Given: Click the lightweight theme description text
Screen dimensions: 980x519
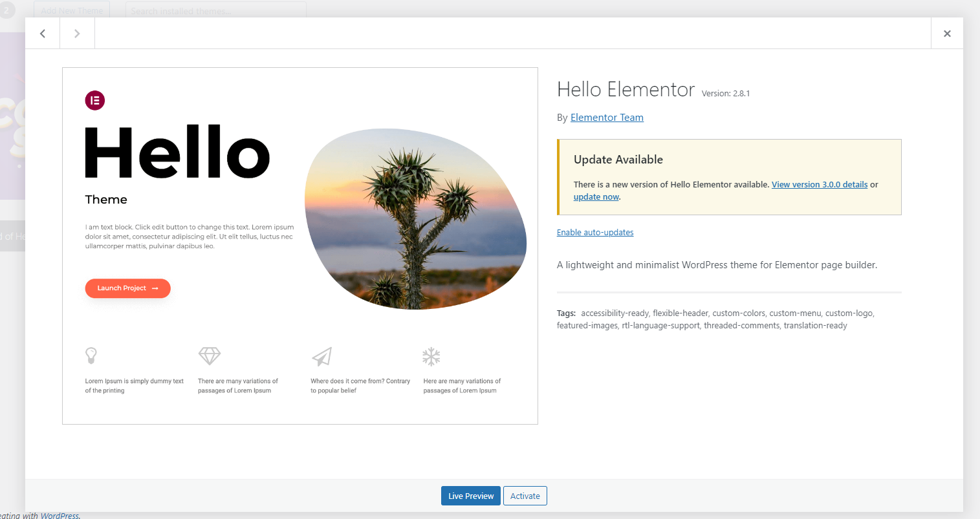Looking at the screenshot, I should [717, 265].
